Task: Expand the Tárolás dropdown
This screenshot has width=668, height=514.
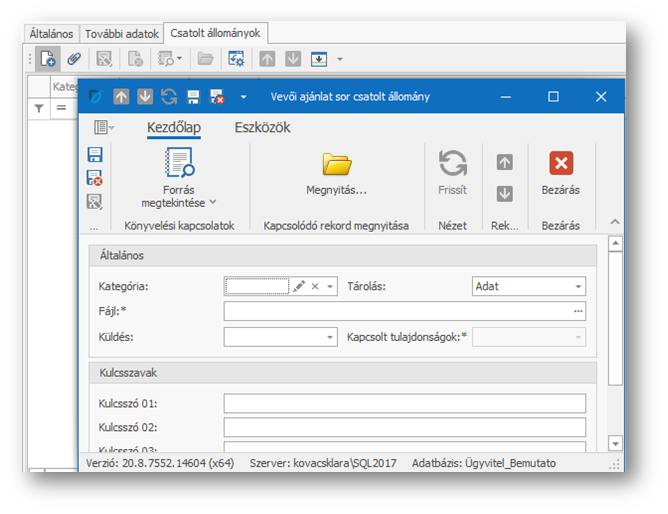Action: [x=578, y=287]
